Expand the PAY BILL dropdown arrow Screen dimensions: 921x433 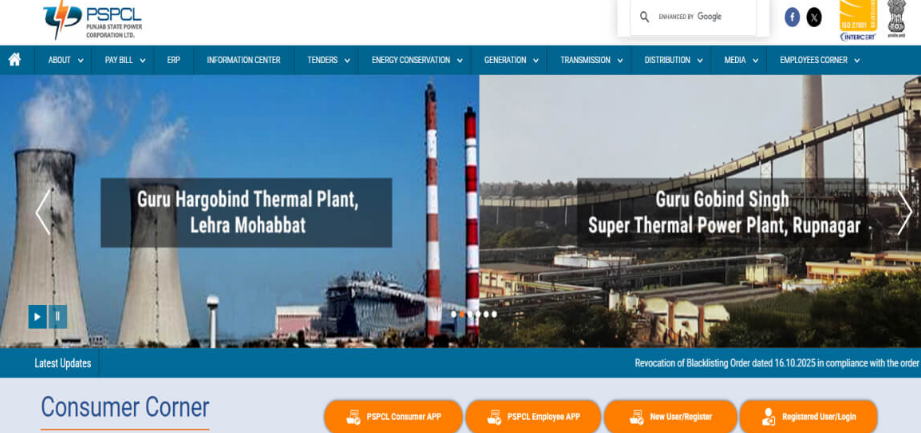coord(142,61)
